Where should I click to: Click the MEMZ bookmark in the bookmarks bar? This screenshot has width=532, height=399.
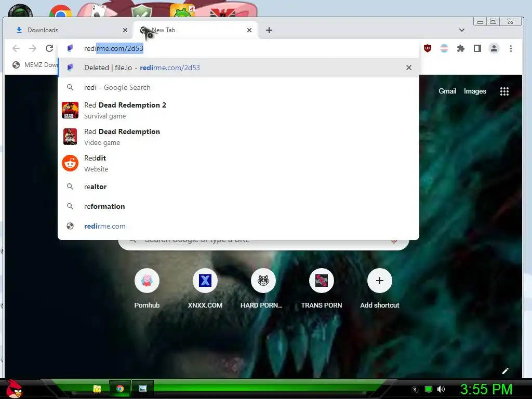[35, 65]
